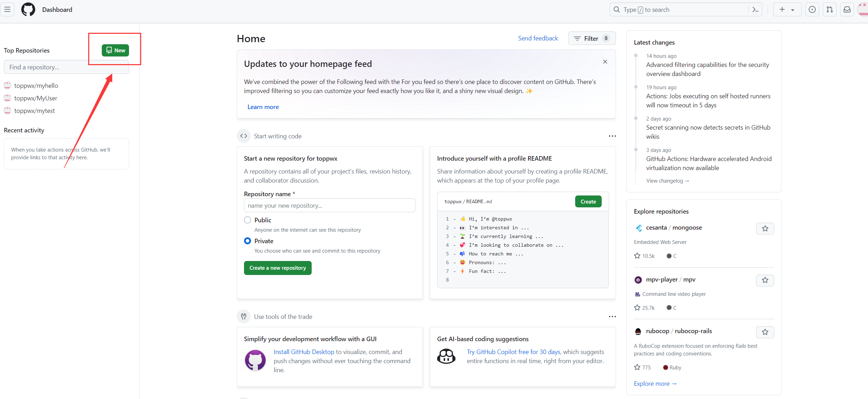Click the avatar beside toppwx/myhello
Screen dimensions: 868x399
coord(7,85)
